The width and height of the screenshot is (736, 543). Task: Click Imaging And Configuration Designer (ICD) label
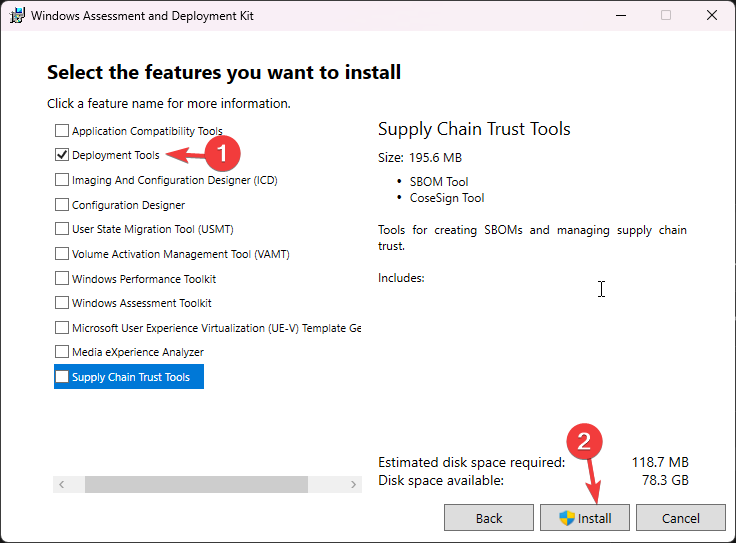175,180
